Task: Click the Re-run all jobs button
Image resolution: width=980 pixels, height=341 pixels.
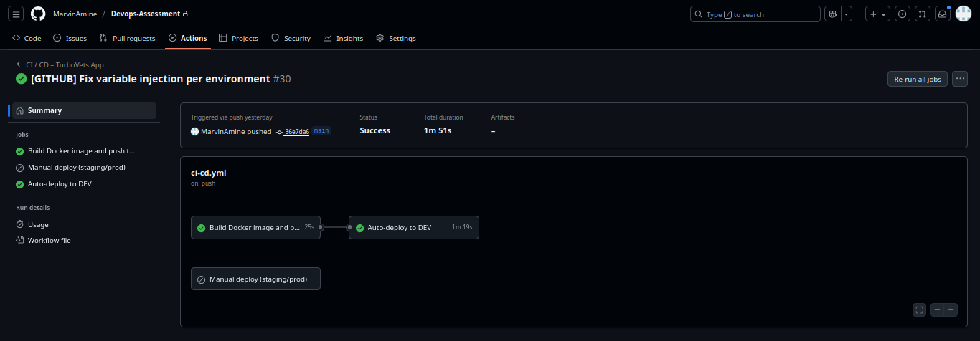Action: (x=918, y=79)
